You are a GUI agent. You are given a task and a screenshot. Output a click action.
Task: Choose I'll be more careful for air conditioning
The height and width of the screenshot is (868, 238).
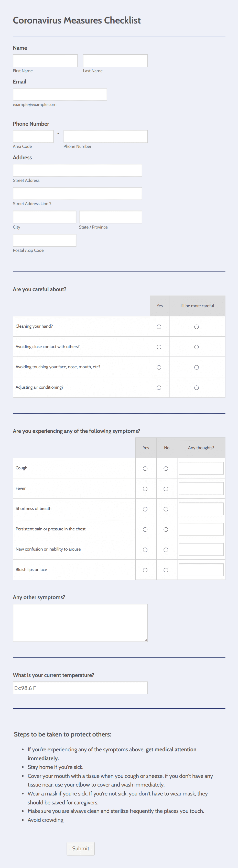pyautogui.click(x=197, y=388)
